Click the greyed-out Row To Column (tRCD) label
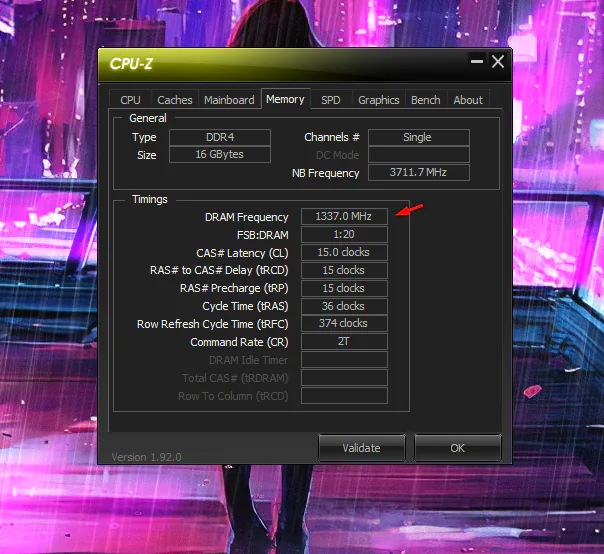The image size is (604, 554). click(x=233, y=396)
